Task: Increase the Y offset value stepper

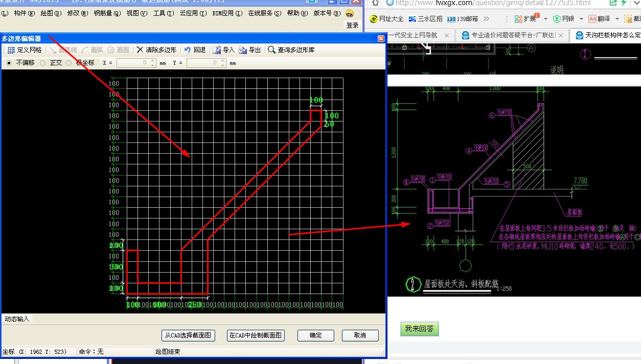Action: click(x=222, y=61)
